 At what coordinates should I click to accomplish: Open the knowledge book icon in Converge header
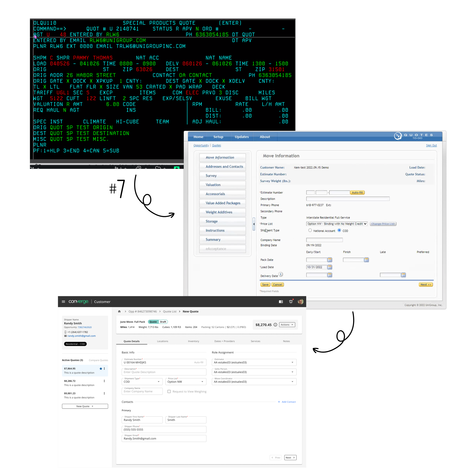click(281, 302)
